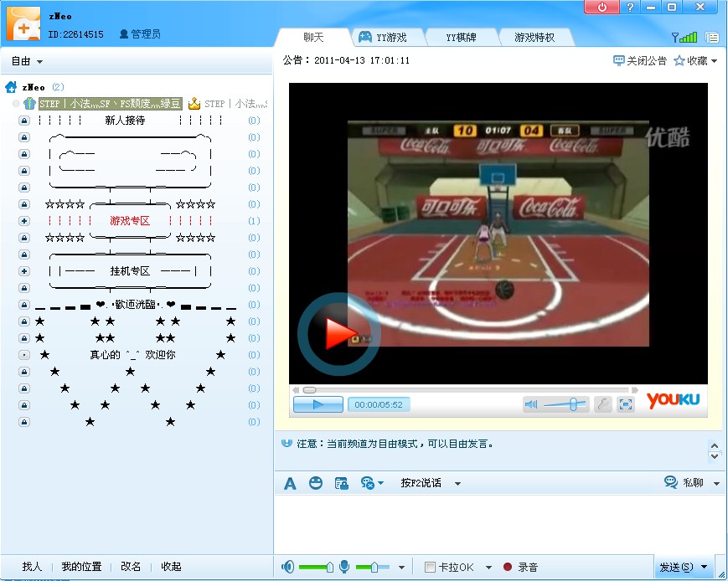Click the green shirt user icon

tap(29, 104)
